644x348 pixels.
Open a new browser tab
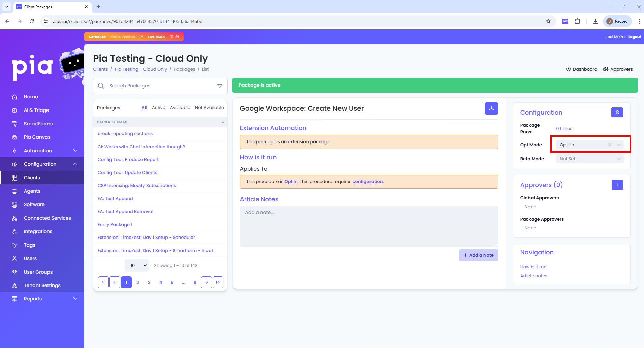(x=98, y=7)
